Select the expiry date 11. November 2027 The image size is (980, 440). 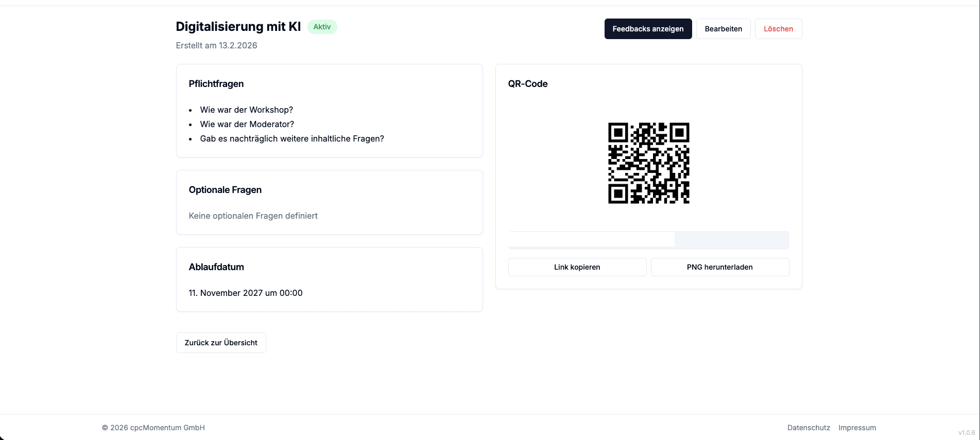[246, 293]
